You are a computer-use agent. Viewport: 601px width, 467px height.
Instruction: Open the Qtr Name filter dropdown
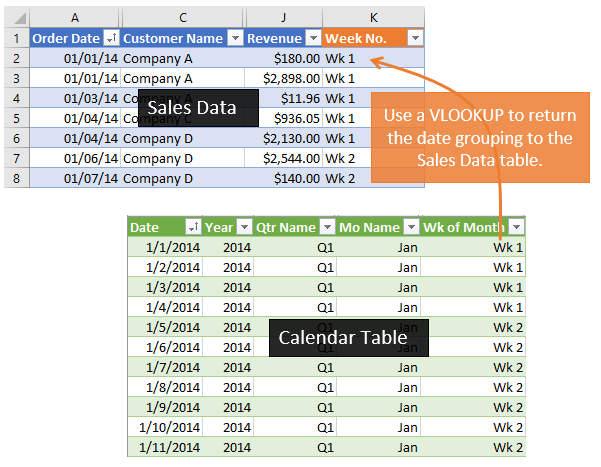[325, 227]
